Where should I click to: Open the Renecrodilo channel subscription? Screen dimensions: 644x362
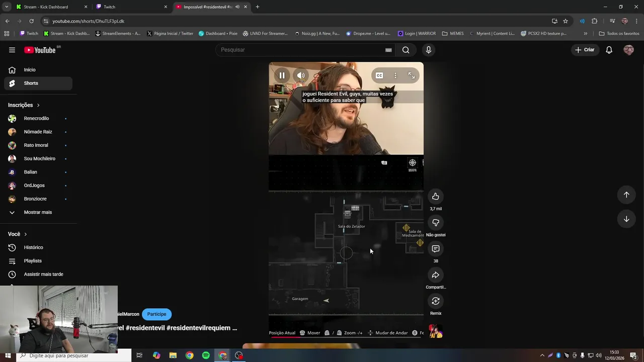[38, 119]
